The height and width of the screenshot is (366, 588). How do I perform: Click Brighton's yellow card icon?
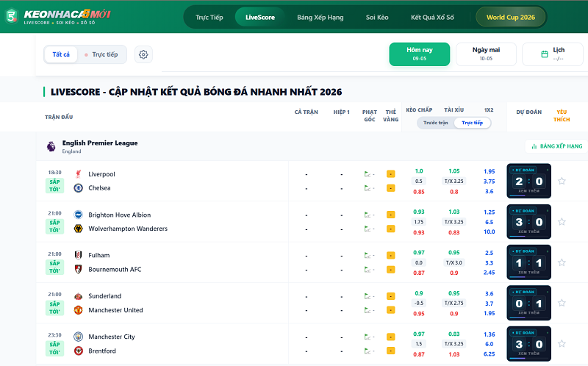pyautogui.click(x=391, y=215)
